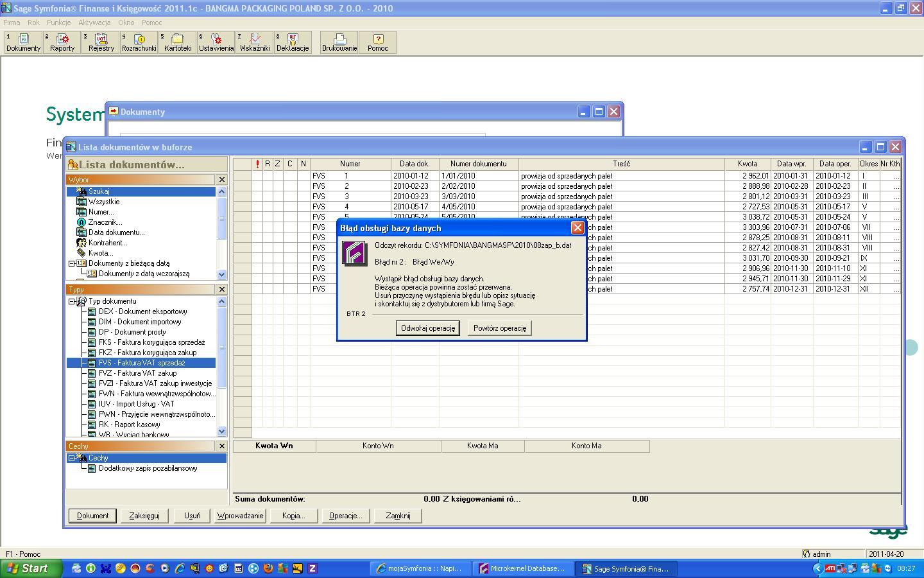Viewport: 924px width, 578px height.
Task: Sort by the Kwota column header
Action: (748, 164)
